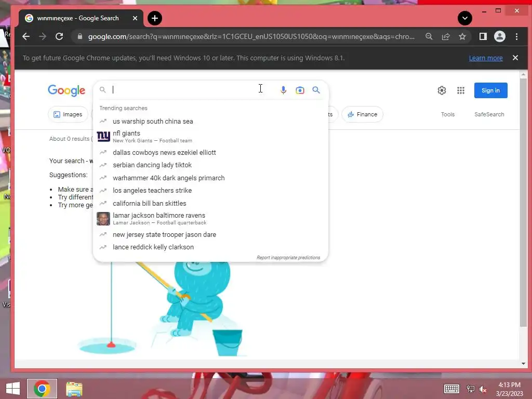This screenshot has width=532, height=399.
Task: Open the Chrome profile avatar
Action: point(499,37)
